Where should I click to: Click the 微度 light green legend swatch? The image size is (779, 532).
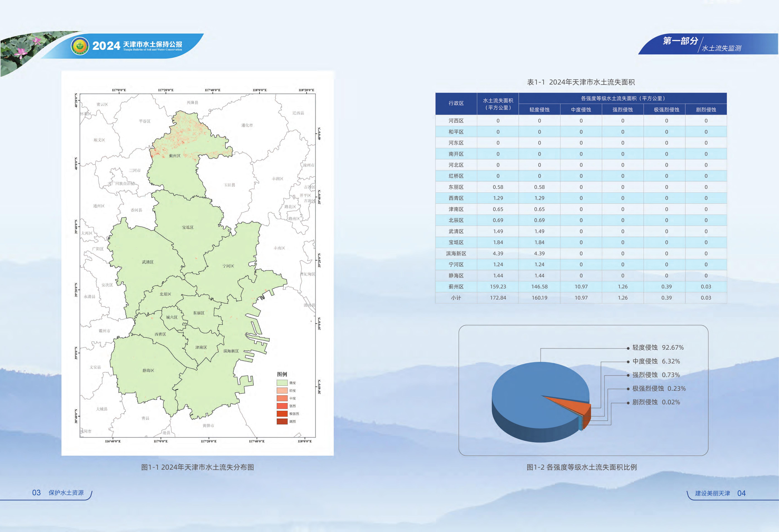[x=282, y=383]
